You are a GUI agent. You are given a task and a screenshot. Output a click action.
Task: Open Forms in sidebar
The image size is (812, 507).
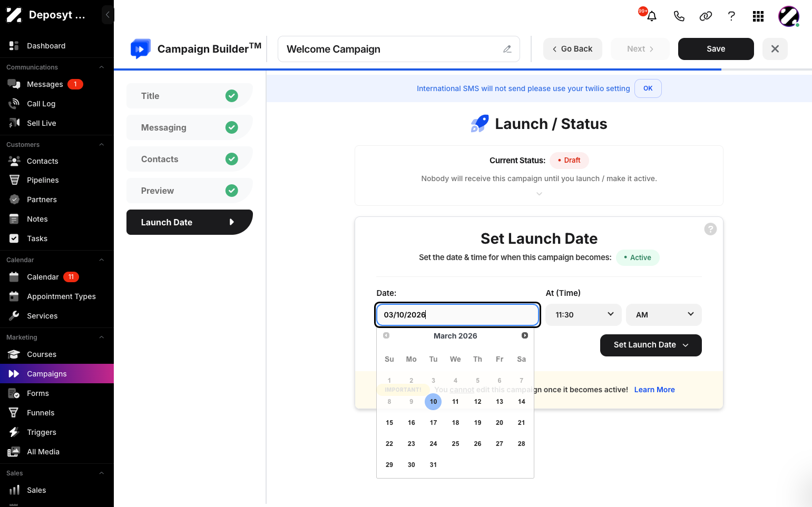click(x=57, y=393)
